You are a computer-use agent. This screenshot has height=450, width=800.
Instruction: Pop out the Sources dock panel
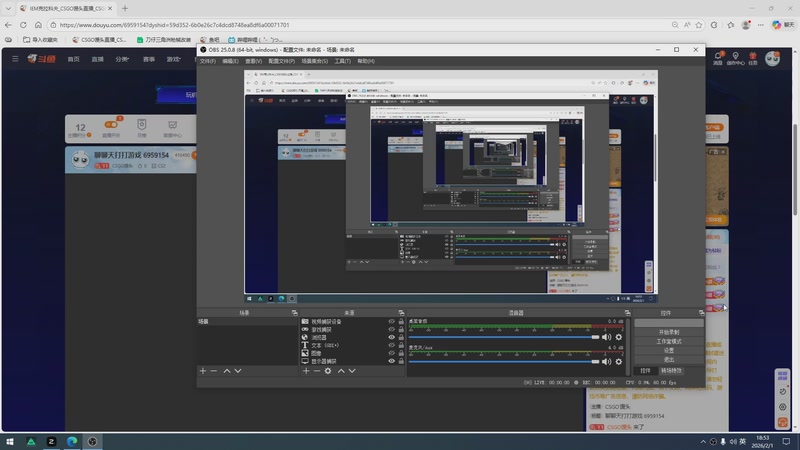click(401, 313)
